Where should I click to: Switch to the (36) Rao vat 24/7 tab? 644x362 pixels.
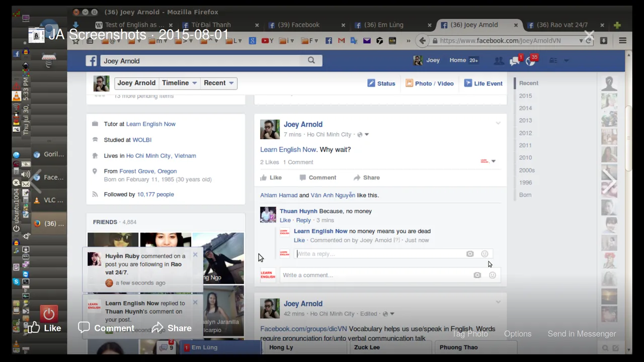(x=566, y=25)
